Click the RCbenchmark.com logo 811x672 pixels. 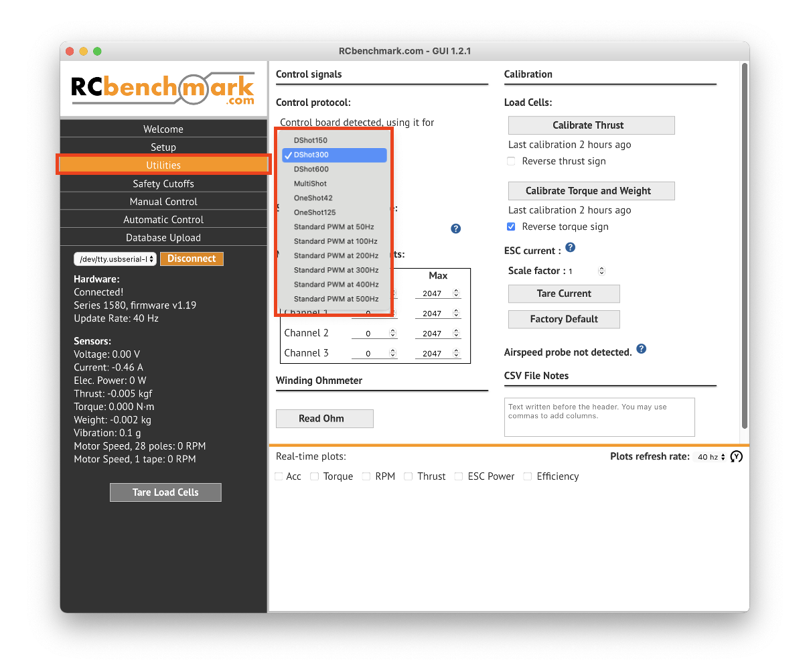[163, 89]
